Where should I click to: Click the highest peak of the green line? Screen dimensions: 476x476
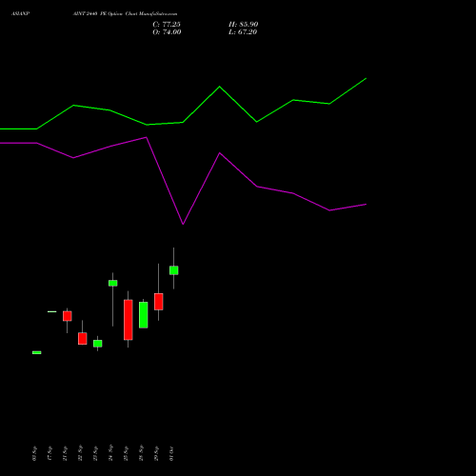pyautogui.click(x=366, y=78)
